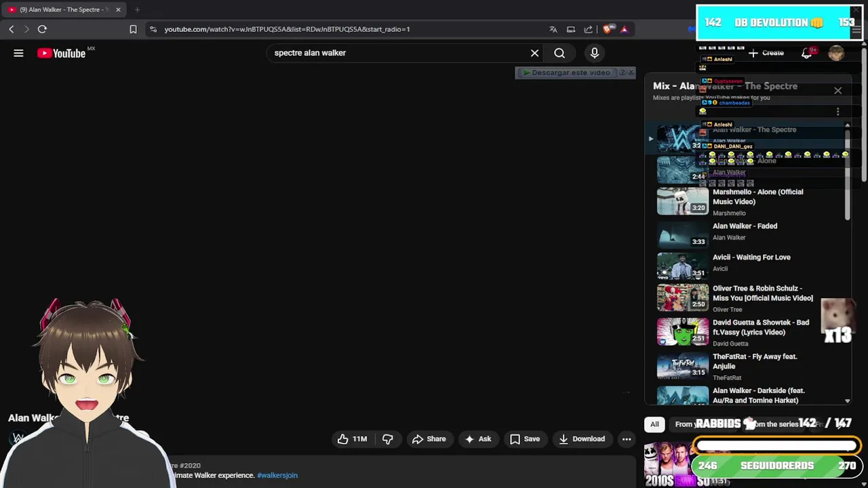868x488 pixels.
Task: Click the Ask button under video
Action: (477, 439)
